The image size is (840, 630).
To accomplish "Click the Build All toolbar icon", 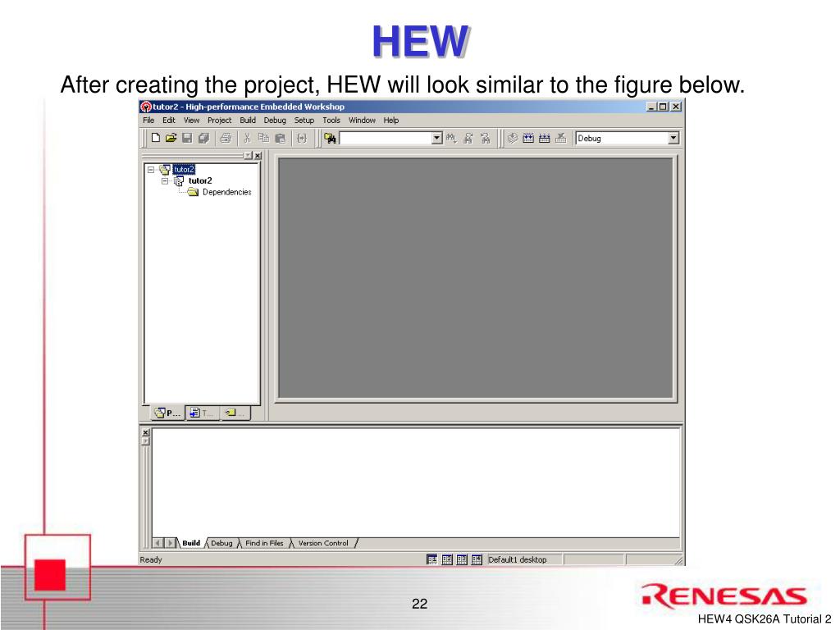I will 545,138.
